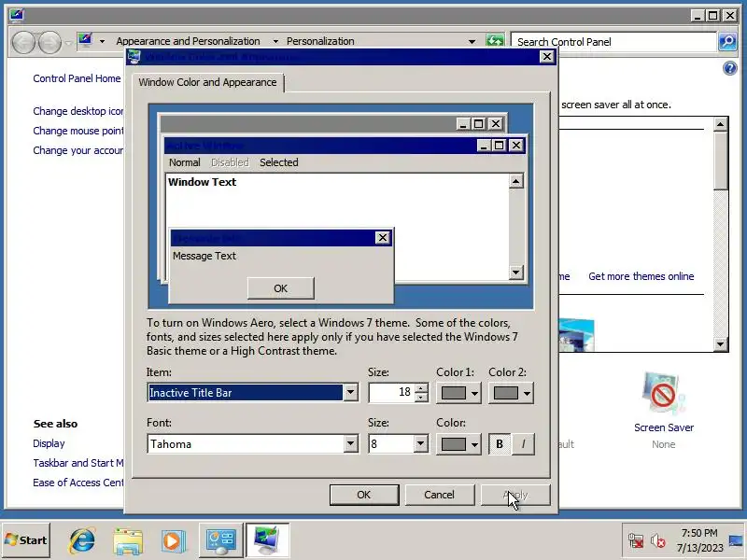Click Personalization breadcrumb in address bar
747x560 pixels.
tap(320, 41)
